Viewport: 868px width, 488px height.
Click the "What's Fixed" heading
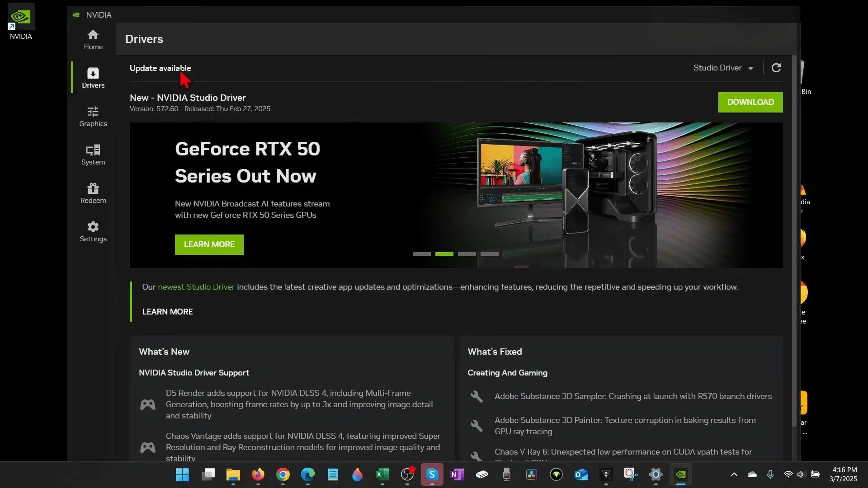(x=495, y=352)
